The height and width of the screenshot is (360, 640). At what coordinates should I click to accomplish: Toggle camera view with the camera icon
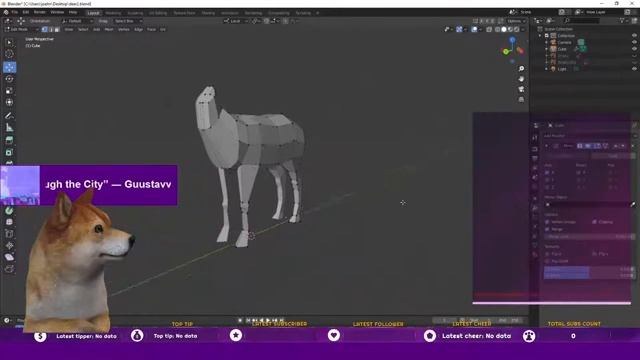[521, 89]
